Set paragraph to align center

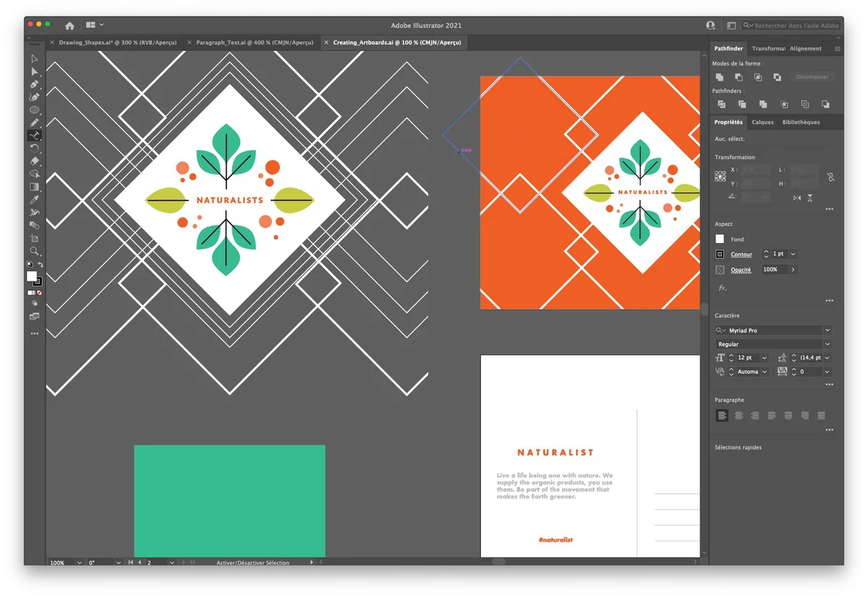[739, 415]
